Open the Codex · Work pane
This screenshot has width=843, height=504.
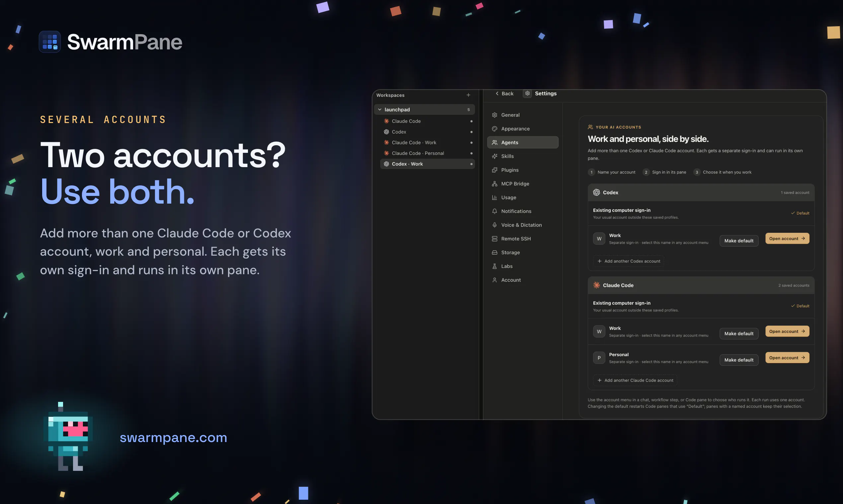click(427, 164)
